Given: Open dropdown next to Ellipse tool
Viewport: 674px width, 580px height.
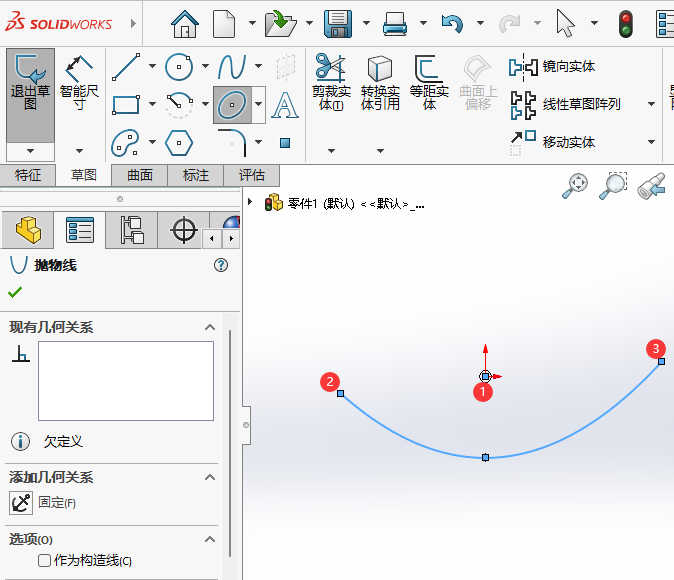Looking at the screenshot, I should coord(258,104).
